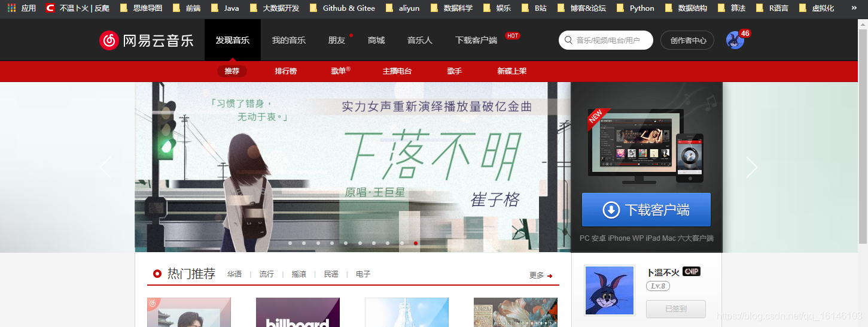Click the VIP badge beside username

(x=692, y=272)
